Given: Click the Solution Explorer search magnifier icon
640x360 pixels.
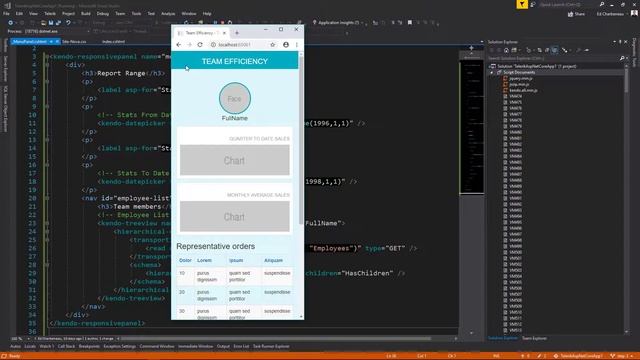Looking at the screenshot, I should tap(622, 58).
